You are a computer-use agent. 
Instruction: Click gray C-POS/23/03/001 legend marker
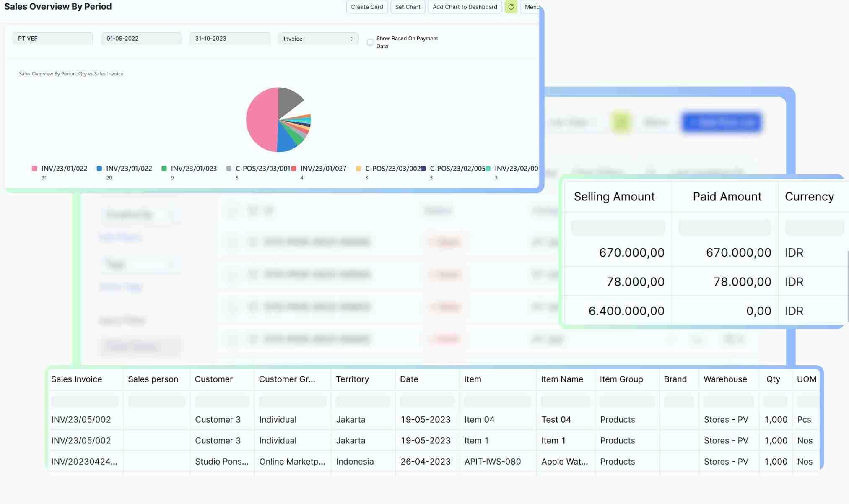point(229,169)
